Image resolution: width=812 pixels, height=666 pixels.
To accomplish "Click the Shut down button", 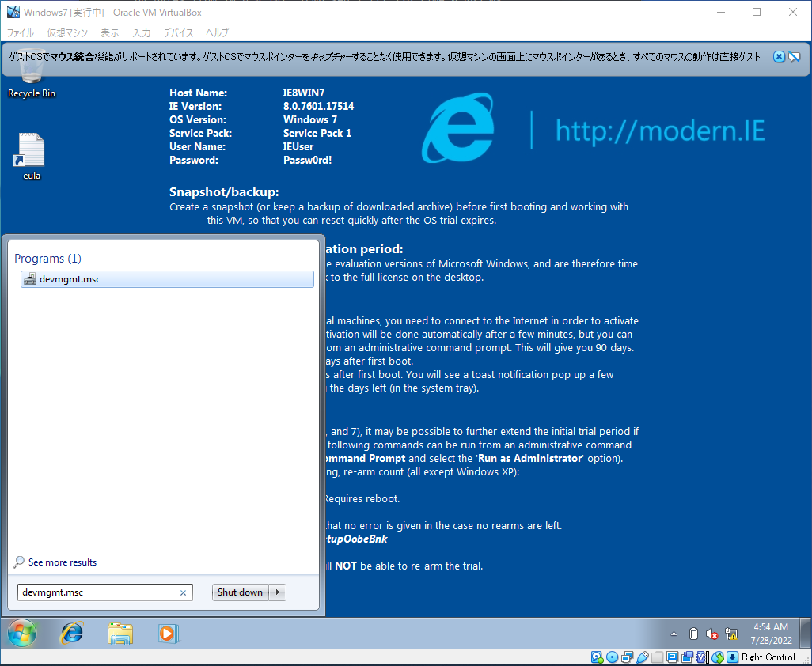I will [x=240, y=592].
